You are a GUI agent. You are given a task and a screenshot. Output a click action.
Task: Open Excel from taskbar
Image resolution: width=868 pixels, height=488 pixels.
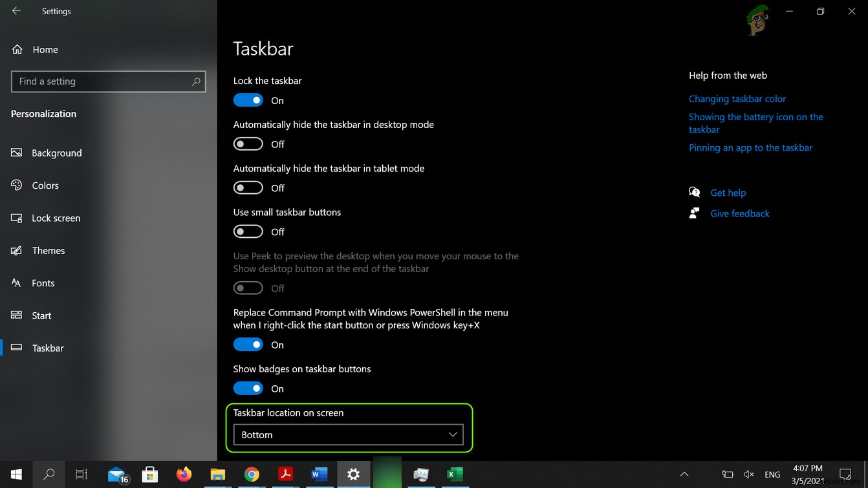(x=455, y=474)
